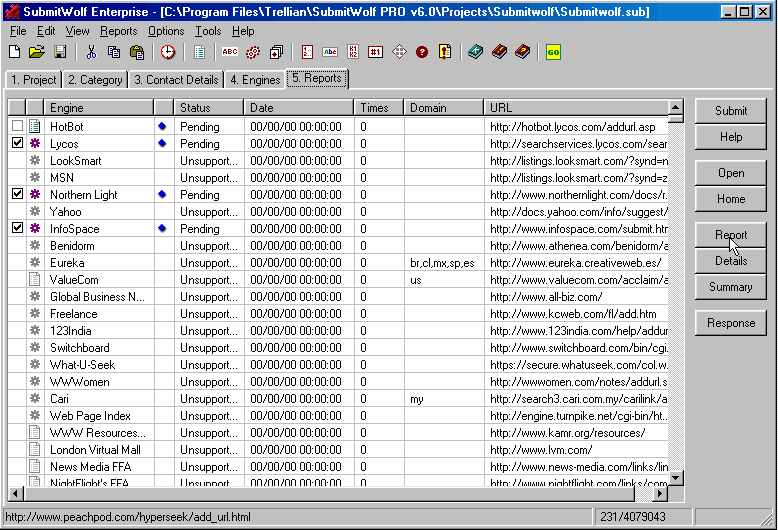Click the Submit button
Viewport: 778px width, 530px height.
coord(730,111)
